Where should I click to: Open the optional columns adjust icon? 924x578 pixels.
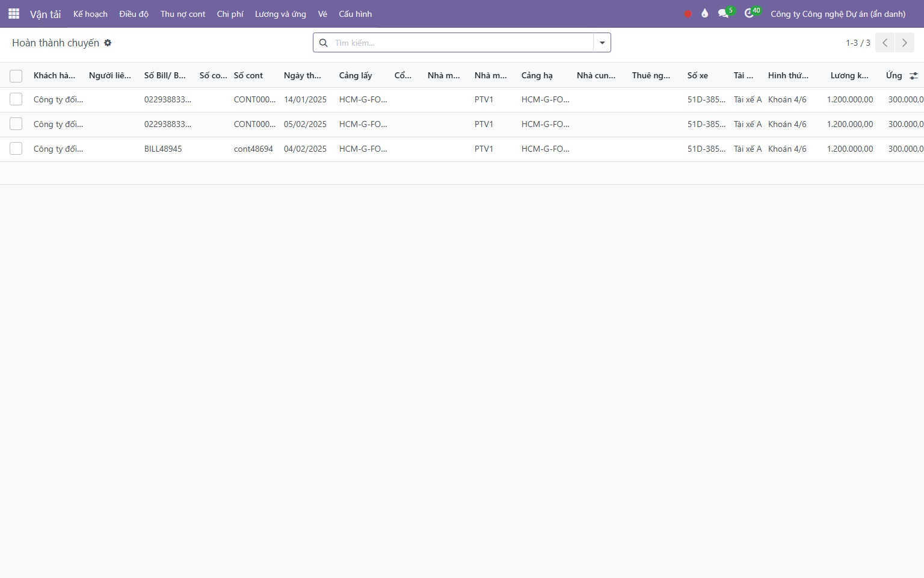pyautogui.click(x=913, y=75)
